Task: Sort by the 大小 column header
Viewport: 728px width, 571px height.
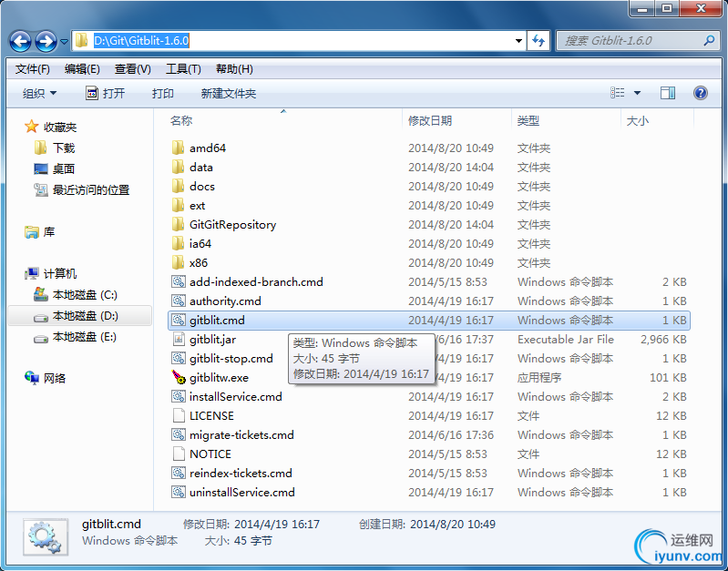Action: (638, 121)
